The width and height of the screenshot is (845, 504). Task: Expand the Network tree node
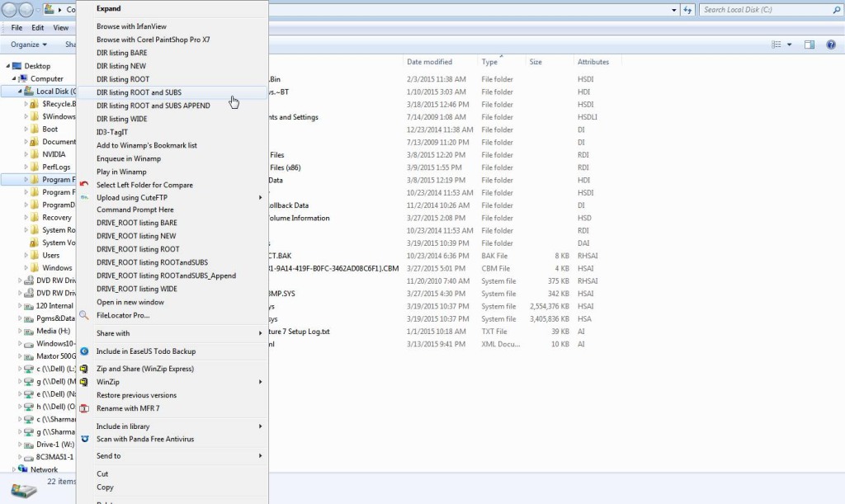click(12, 469)
